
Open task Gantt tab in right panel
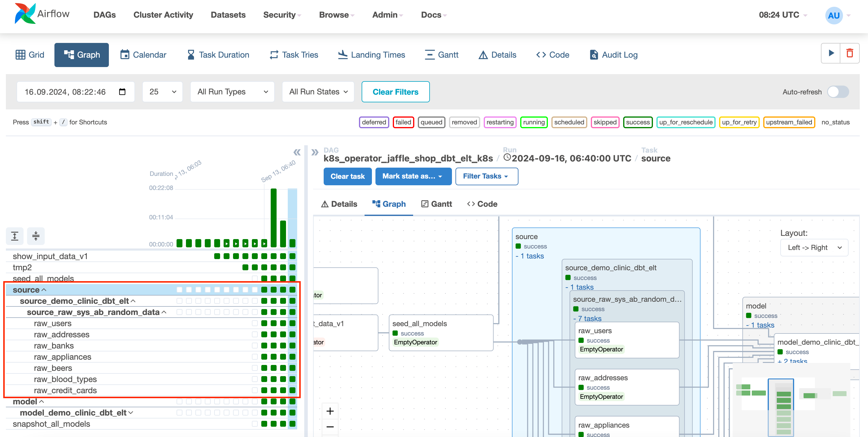[437, 204]
